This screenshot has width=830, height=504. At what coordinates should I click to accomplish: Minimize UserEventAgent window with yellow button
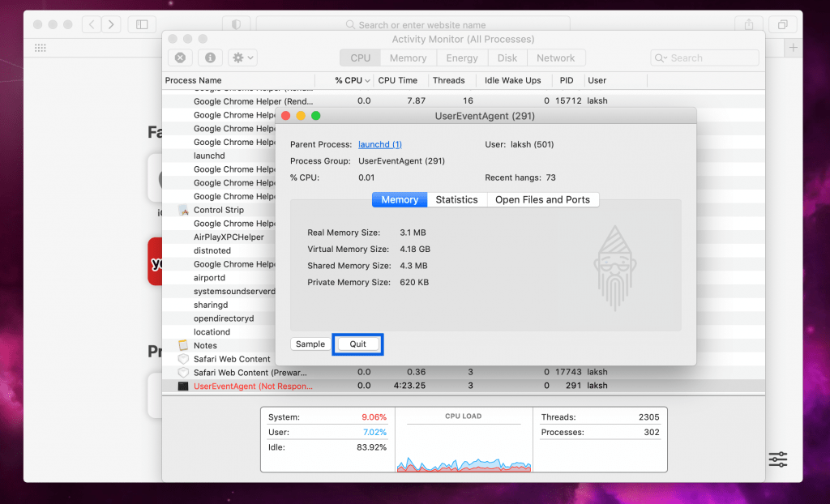coord(301,116)
